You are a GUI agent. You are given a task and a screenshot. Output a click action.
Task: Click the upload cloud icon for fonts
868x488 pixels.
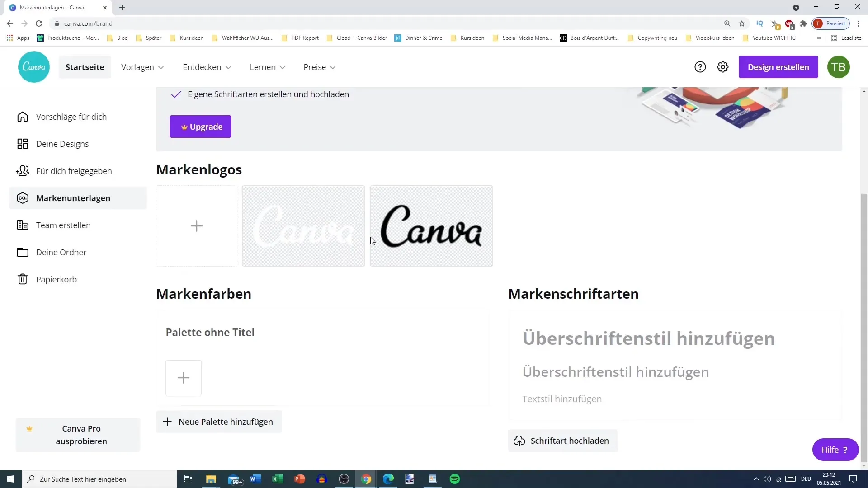point(519,441)
